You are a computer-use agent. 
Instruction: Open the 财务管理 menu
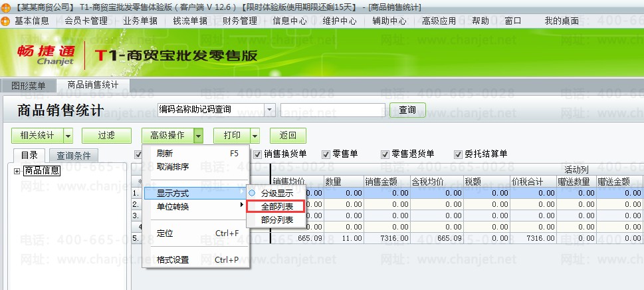tap(239, 21)
